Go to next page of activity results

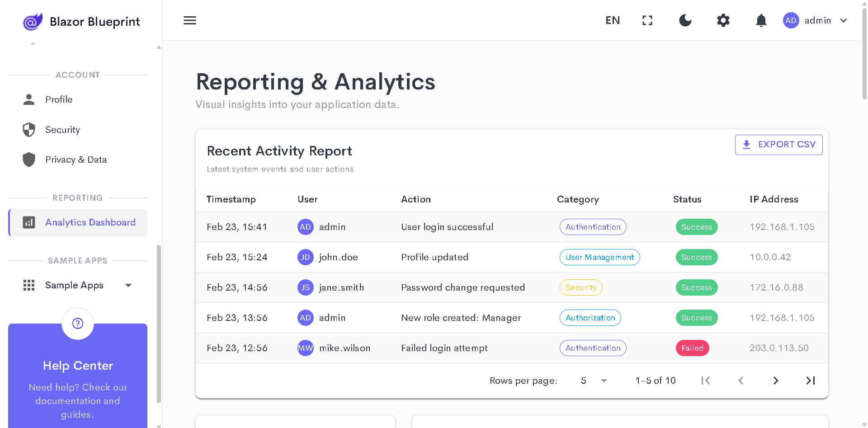click(776, 381)
